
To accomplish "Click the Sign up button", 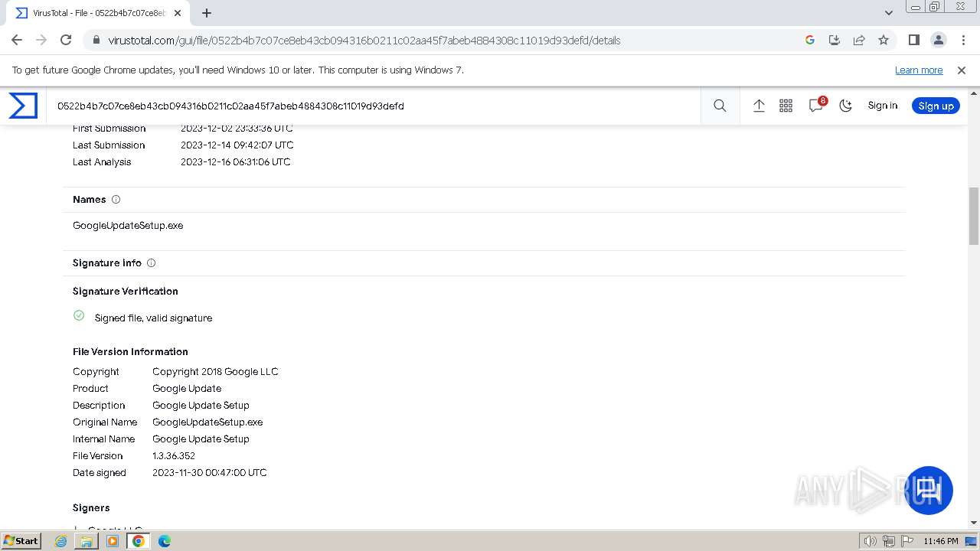I will pyautogui.click(x=936, y=106).
